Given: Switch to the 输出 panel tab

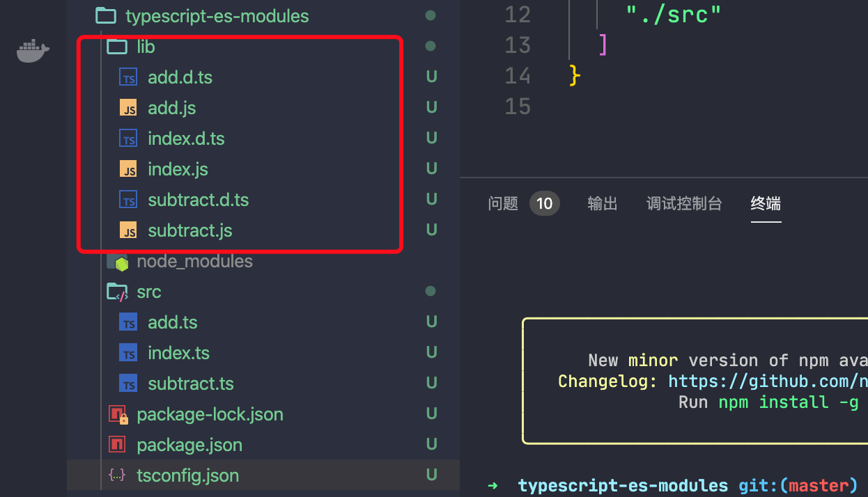Looking at the screenshot, I should [x=603, y=203].
